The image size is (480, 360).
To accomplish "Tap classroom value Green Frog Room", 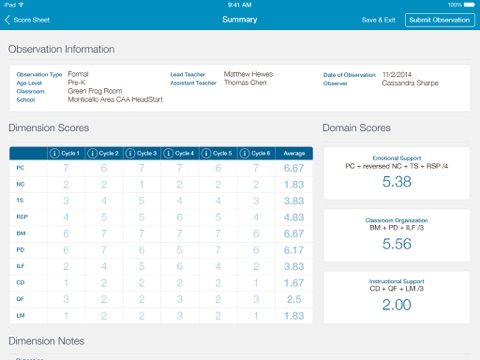I will [95, 91].
